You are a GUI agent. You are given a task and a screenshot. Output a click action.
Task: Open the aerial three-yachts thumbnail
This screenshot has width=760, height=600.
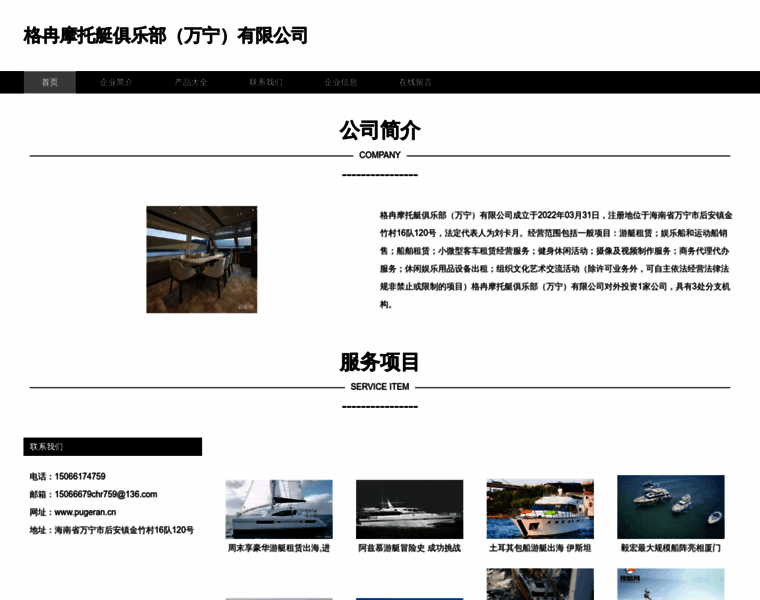671,507
